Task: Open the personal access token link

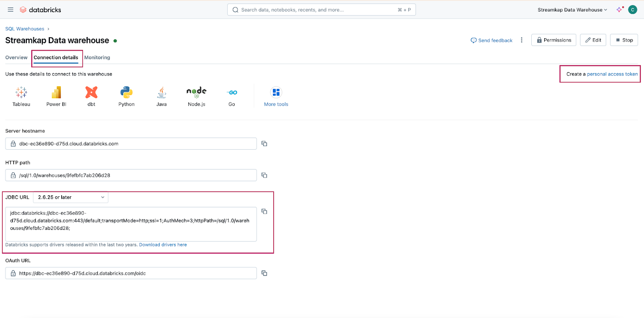Action: point(612,74)
